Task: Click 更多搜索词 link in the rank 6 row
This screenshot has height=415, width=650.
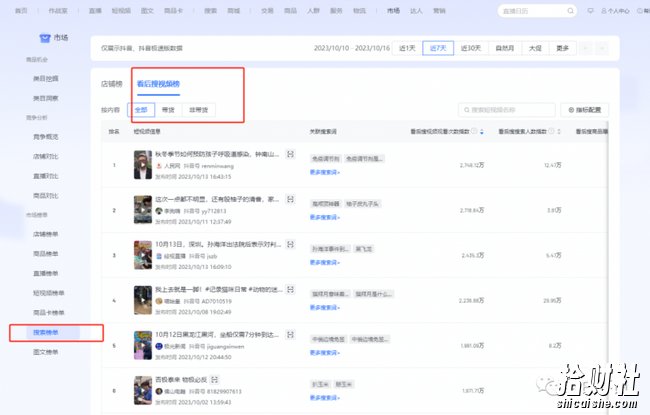Action: pos(325,398)
